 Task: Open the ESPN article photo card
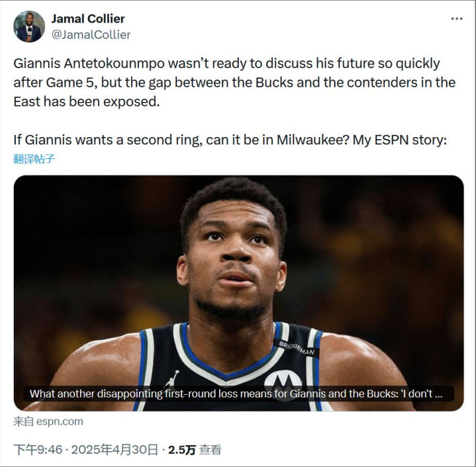(238, 293)
